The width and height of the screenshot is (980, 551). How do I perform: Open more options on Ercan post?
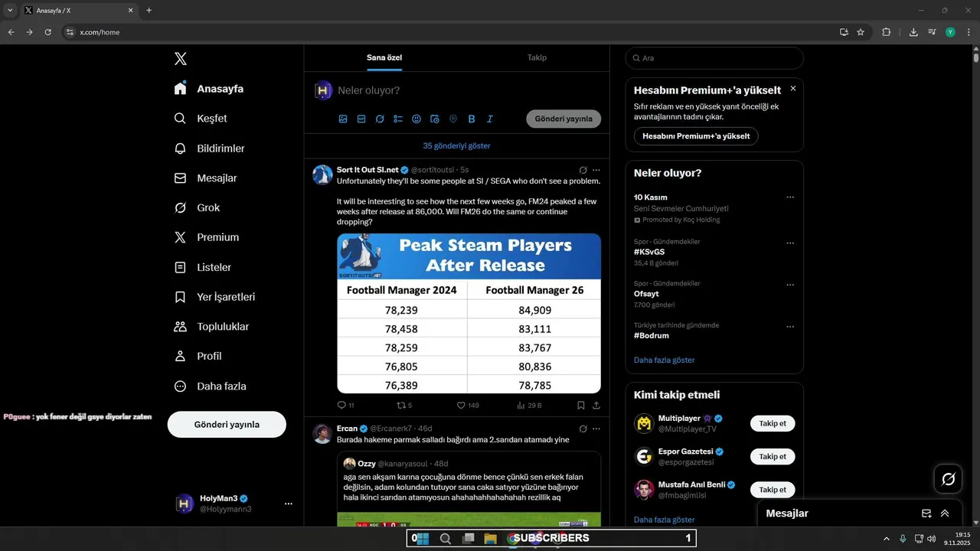(x=596, y=429)
